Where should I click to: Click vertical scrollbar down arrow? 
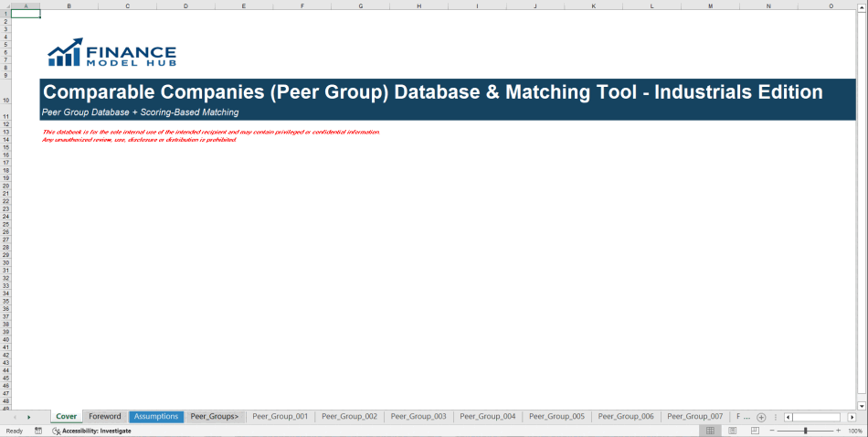click(x=863, y=405)
